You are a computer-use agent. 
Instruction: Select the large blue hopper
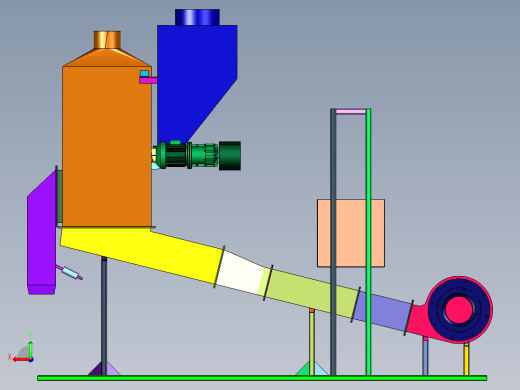[x=197, y=83]
